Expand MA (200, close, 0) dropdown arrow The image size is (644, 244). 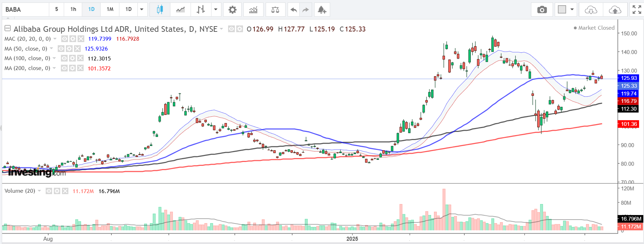coord(54,68)
